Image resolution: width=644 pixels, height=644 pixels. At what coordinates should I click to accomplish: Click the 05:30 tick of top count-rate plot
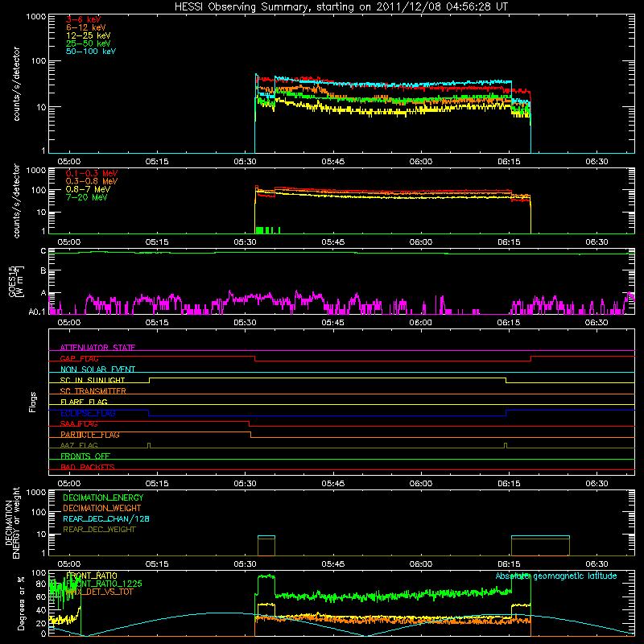[x=245, y=162]
